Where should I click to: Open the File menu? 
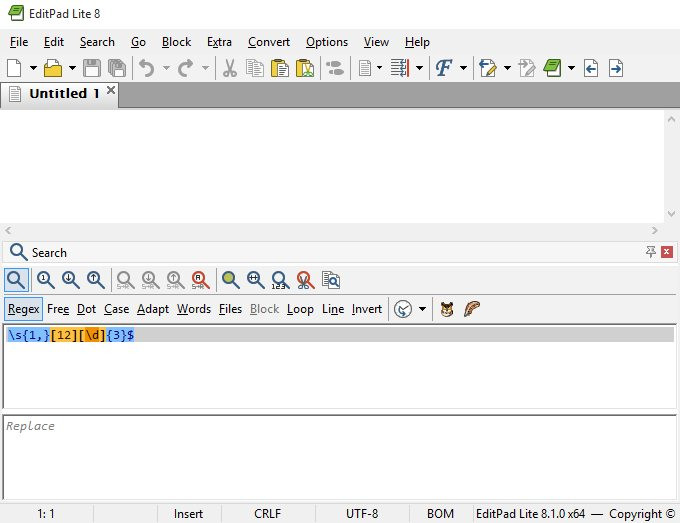pos(19,42)
